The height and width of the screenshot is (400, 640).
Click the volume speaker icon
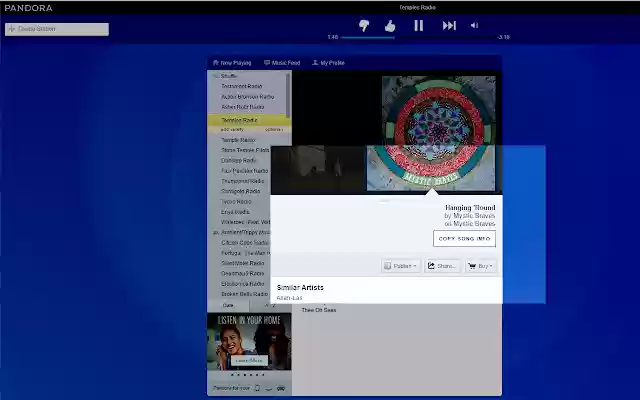click(x=474, y=25)
